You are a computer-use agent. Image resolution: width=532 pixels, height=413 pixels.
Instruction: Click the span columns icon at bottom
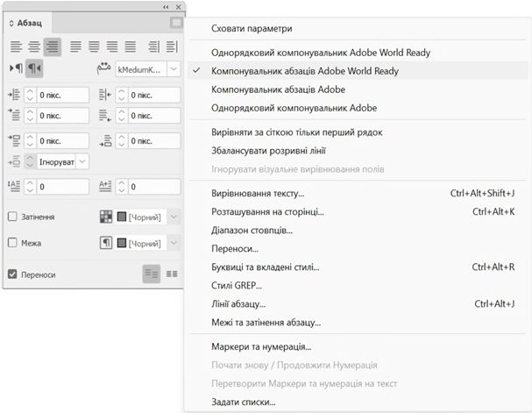click(152, 274)
